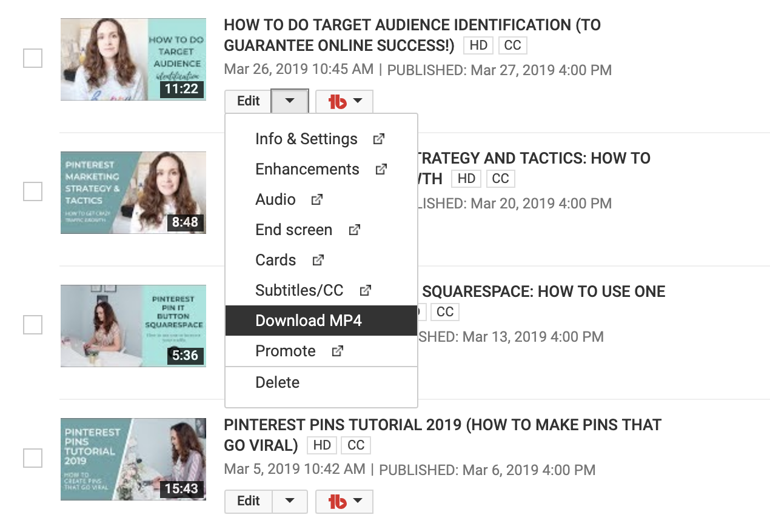Click CC badge on Target Audience video
This screenshot has width=770, height=532.
pyautogui.click(x=513, y=45)
